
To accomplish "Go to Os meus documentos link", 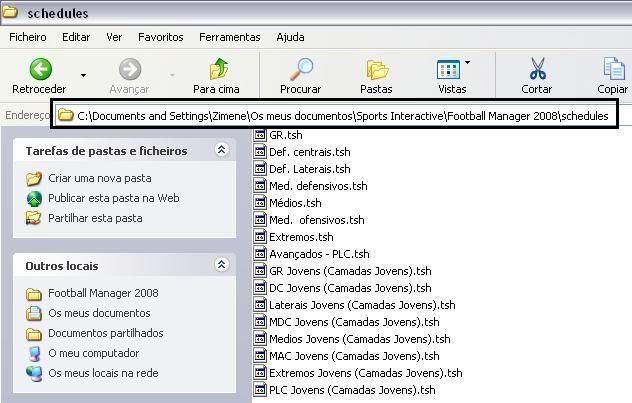I will (99, 313).
